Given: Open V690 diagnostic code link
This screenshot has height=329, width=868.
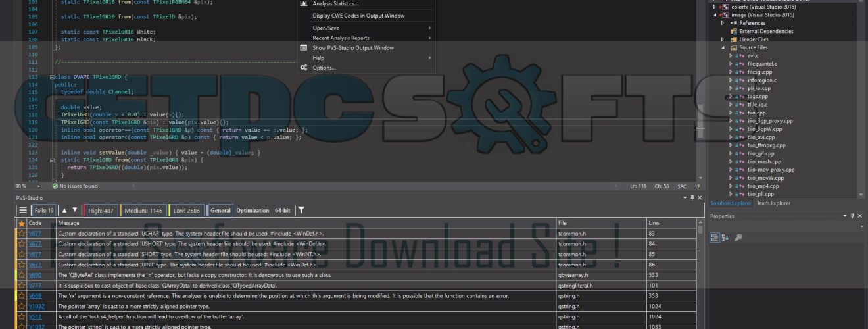Looking at the screenshot, I should [35, 275].
